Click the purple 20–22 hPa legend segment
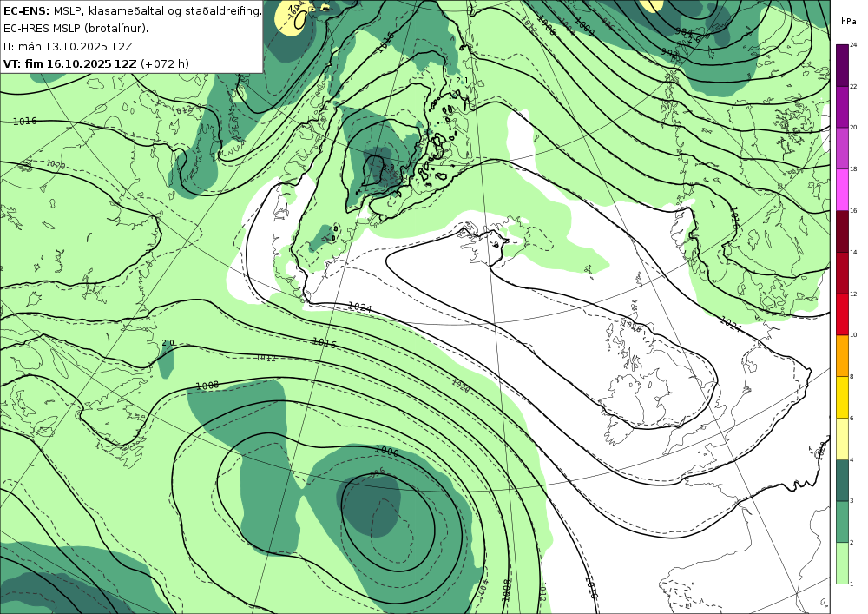Viewport: 868px width, 614px height. tap(842, 106)
